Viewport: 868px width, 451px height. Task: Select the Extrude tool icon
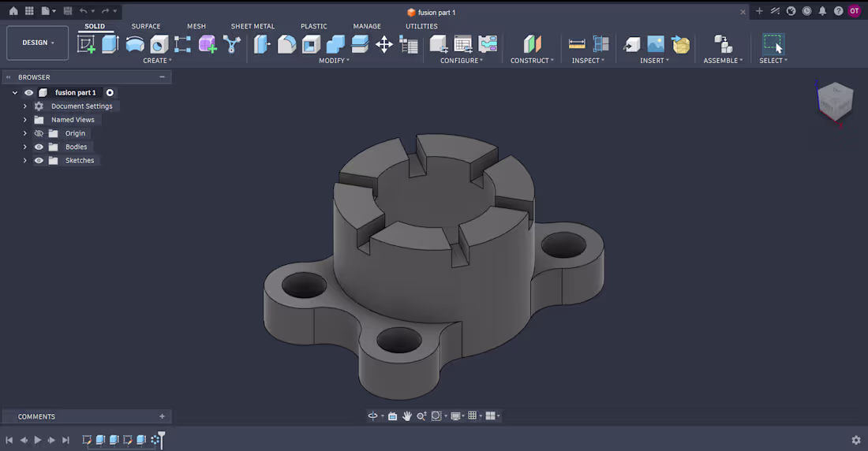[110, 44]
